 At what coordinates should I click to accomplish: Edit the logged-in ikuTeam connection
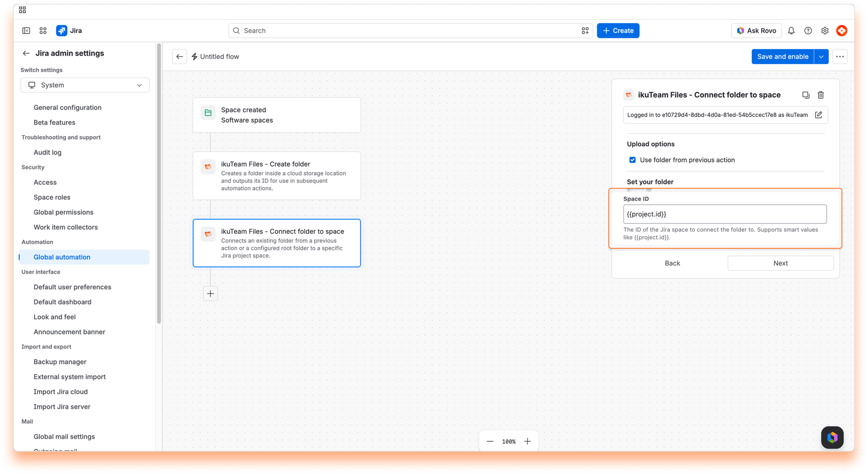tap(818, 115)
